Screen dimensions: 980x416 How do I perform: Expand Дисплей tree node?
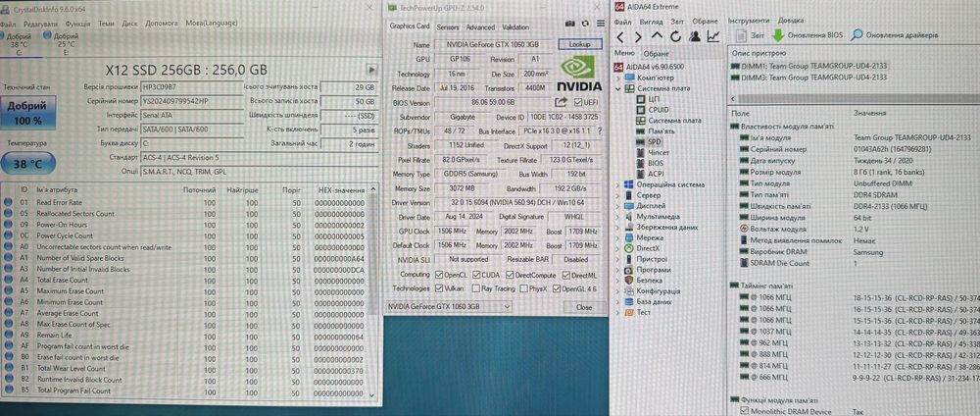618,206
